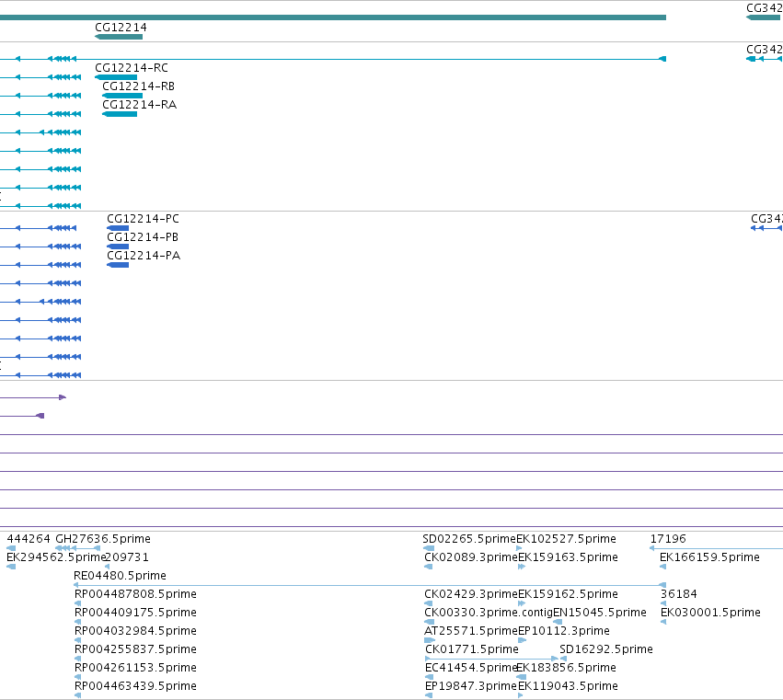The width and height of the screenshot is (783, 700).
Task: Click the 444264 feature label
Action: pyautogui.click(x=29, y=539)
